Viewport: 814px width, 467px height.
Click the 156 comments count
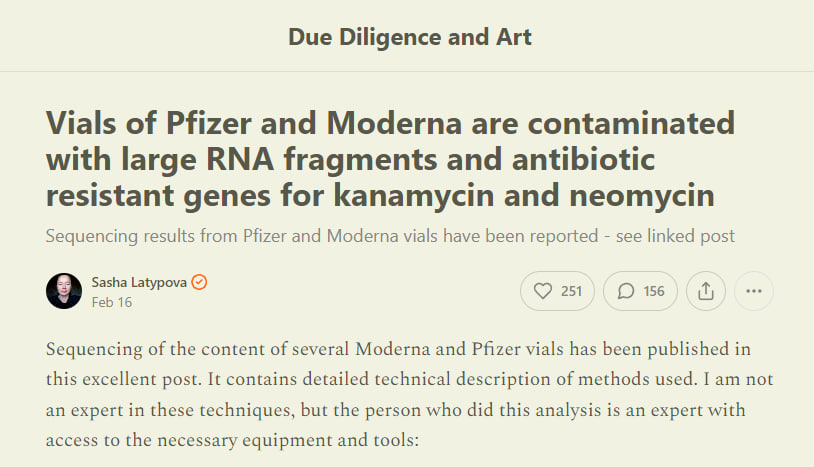click(654, 291)
